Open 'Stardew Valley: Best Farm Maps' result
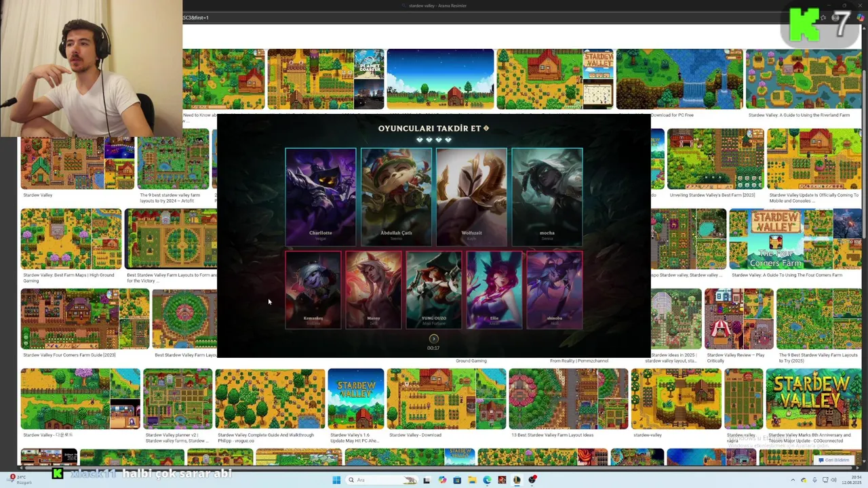868x488 pixels. 71,239
